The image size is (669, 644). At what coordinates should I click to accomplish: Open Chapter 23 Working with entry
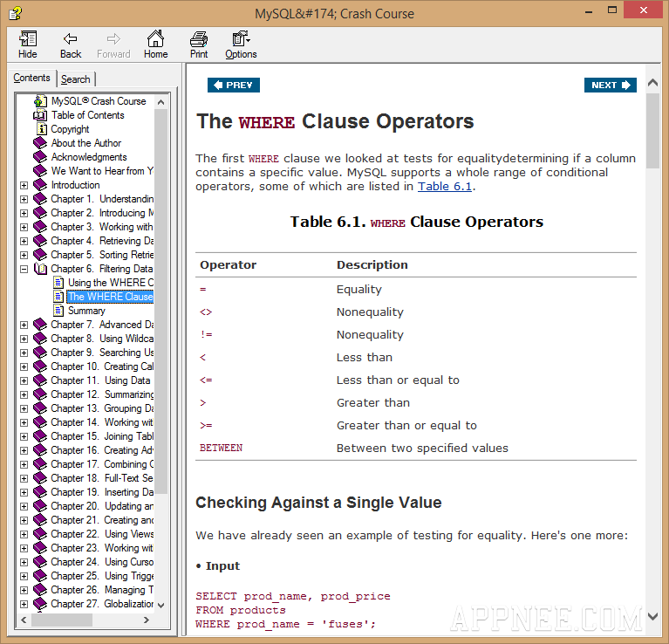102,548
